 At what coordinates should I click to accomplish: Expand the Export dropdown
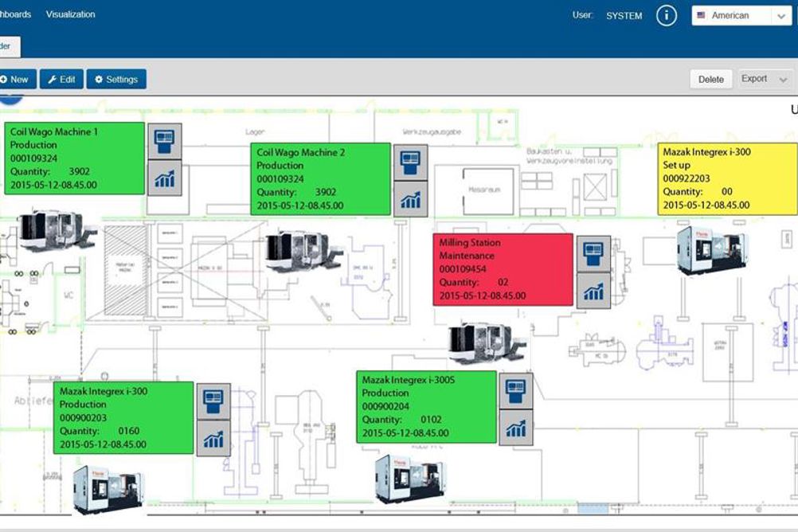coord(765,79)
